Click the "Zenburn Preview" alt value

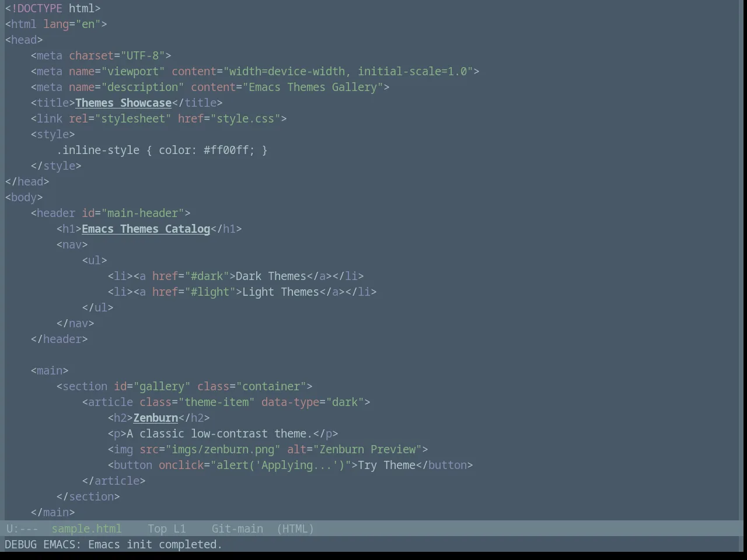pos(368,449)
